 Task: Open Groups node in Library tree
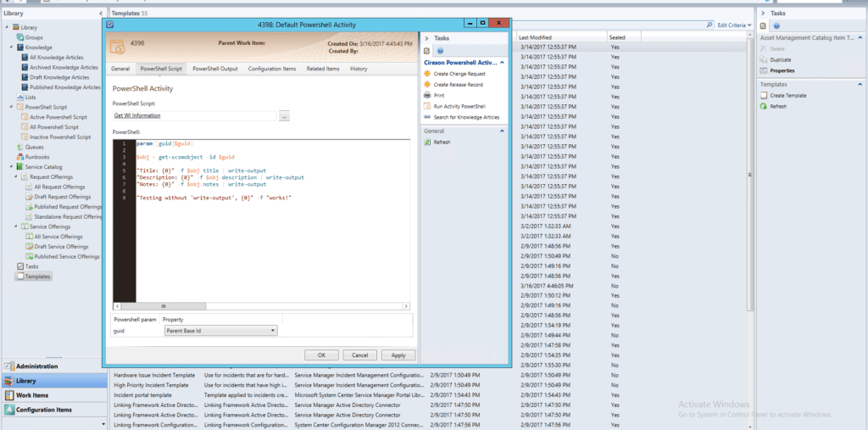34,37
